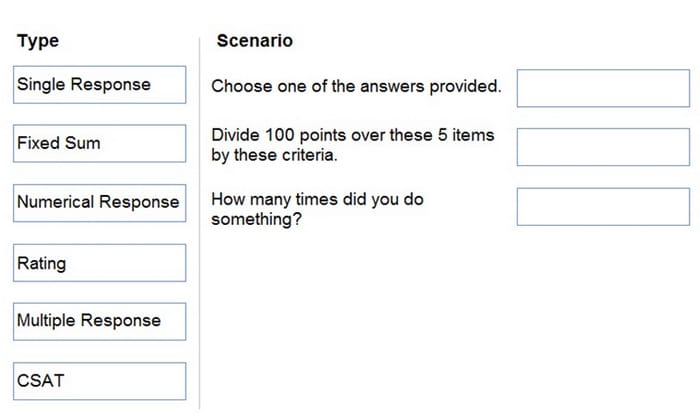
Task: Click the 'by these criteria.' text line
Action: pos(274,155)
